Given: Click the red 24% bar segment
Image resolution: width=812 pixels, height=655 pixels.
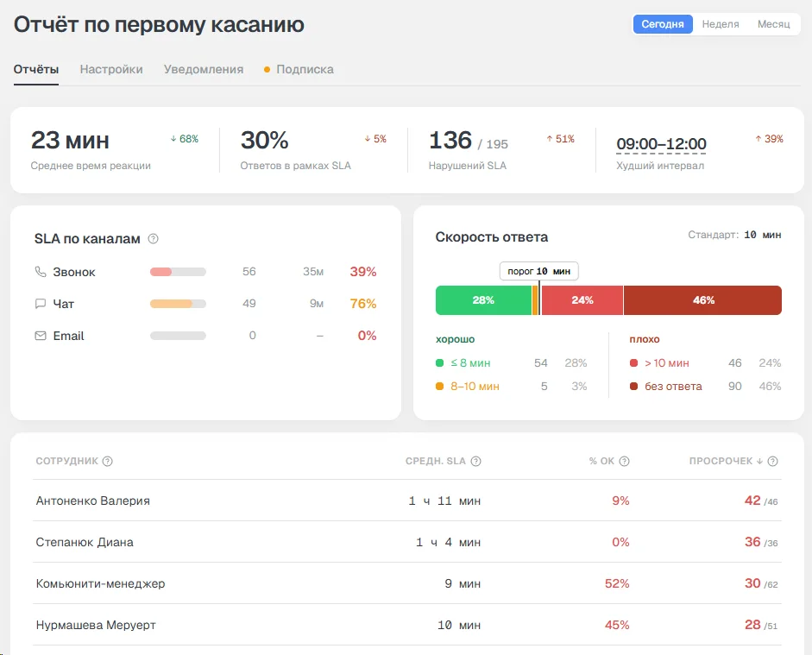Looking at the screenshot, I should coord(582,300).
